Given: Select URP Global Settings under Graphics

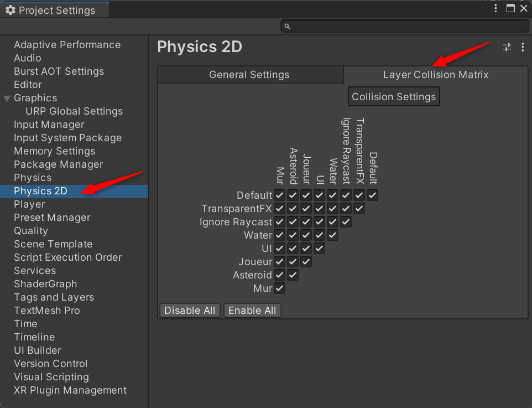Looking at the screenshot, I should (x=74, y=111).
